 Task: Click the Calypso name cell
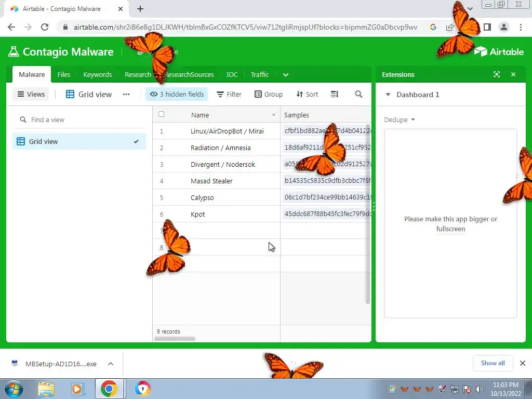tap(202, 198)
